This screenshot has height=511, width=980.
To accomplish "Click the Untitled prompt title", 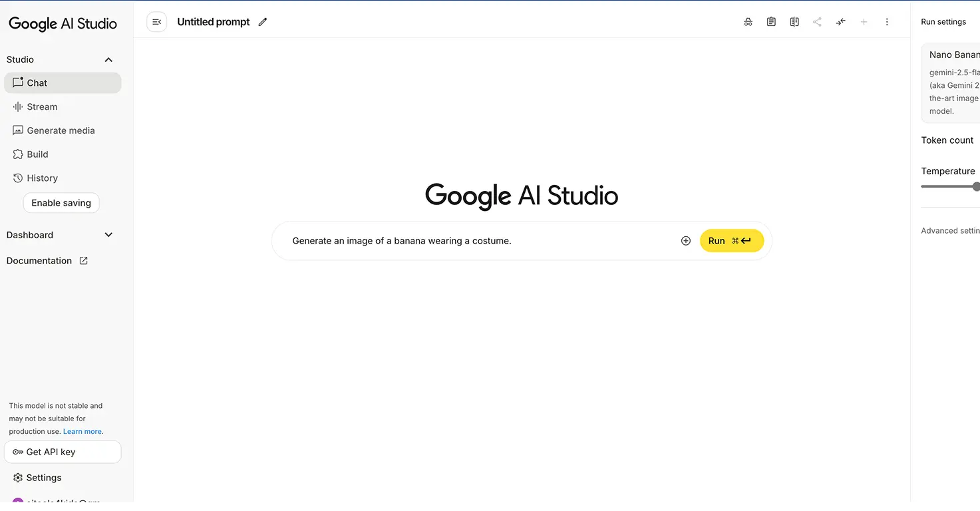I will click(214, 22).
